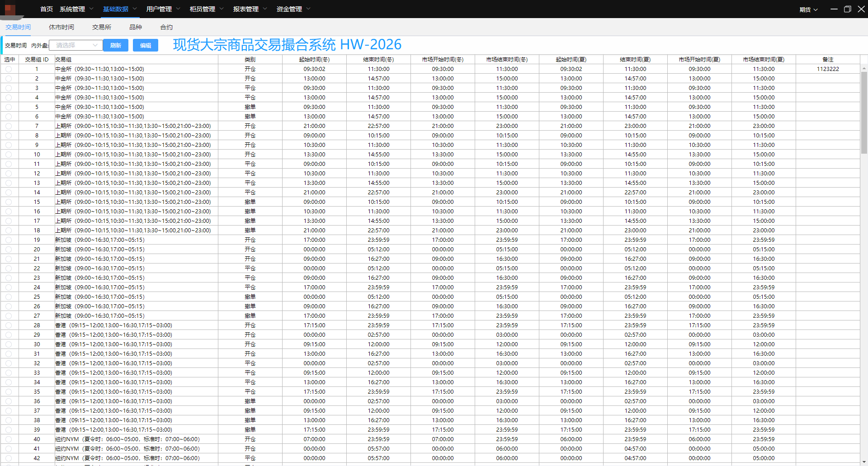This screenshot has height=466, width=868.
Task: Expand the 系统管理 menu
Action: (76, 9)
